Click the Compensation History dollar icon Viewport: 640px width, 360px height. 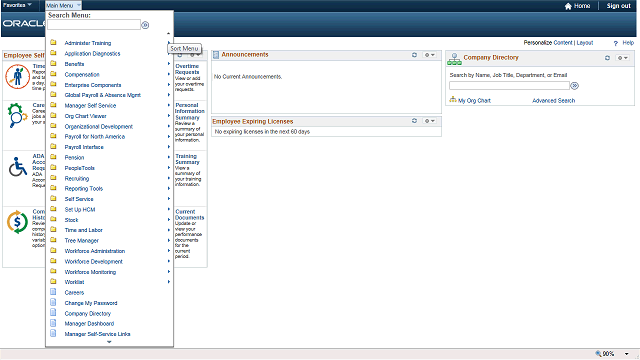coord(17,222)
